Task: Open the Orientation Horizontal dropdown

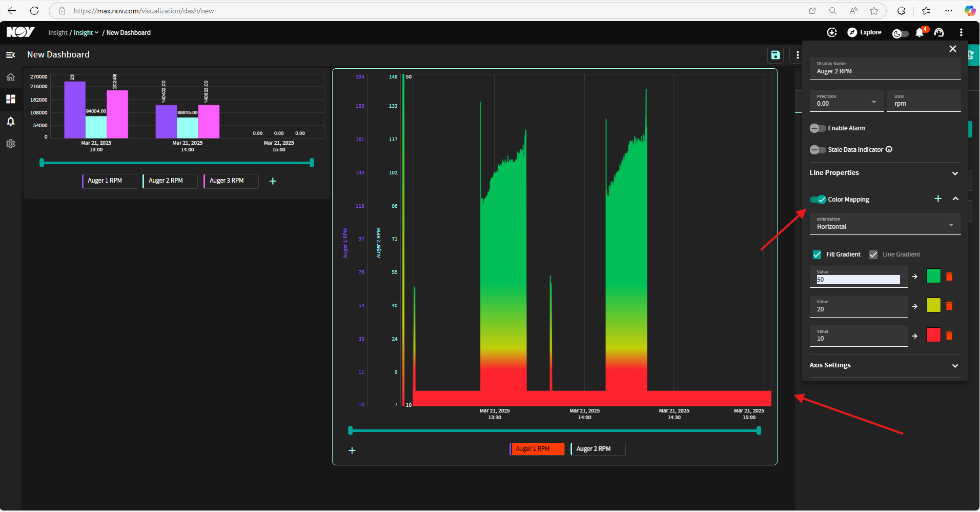Action: click(x=885, y=224)
